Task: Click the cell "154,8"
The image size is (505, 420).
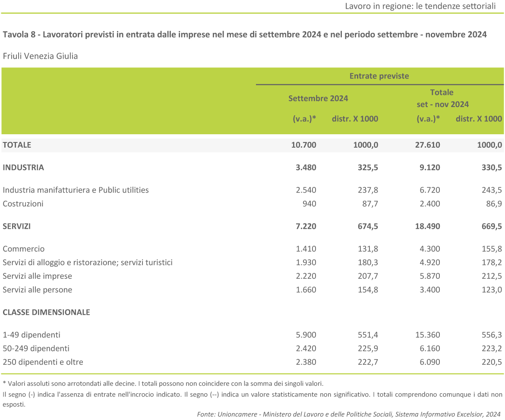Action: point(368,290)
